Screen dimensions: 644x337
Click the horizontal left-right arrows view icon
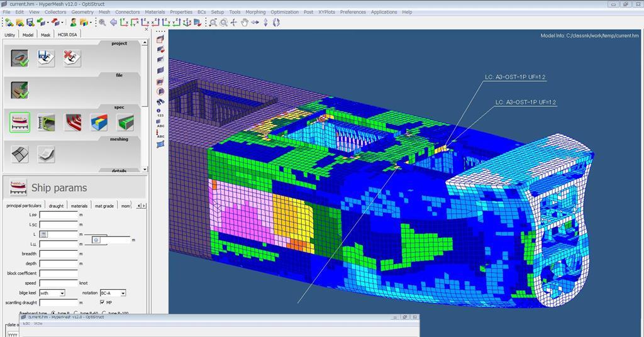point(255,23)
